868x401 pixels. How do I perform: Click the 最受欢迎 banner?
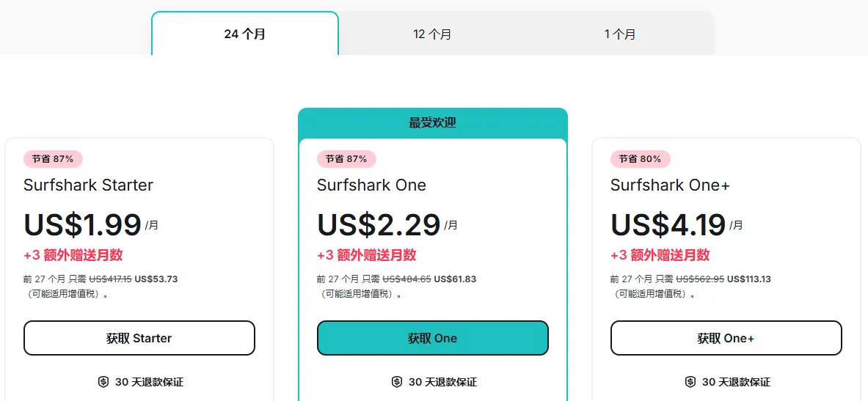tap(432, 122)
